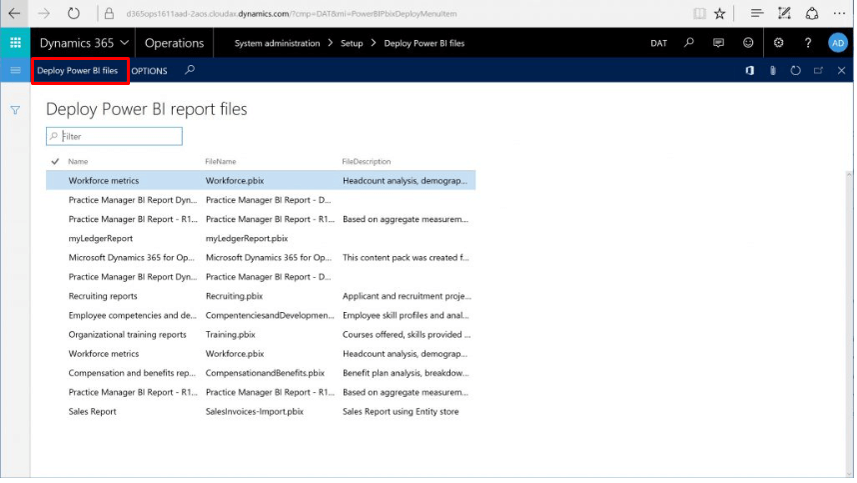Refresh the form data icon
Screen dimensions: 857x483
(x=795, y=70)
